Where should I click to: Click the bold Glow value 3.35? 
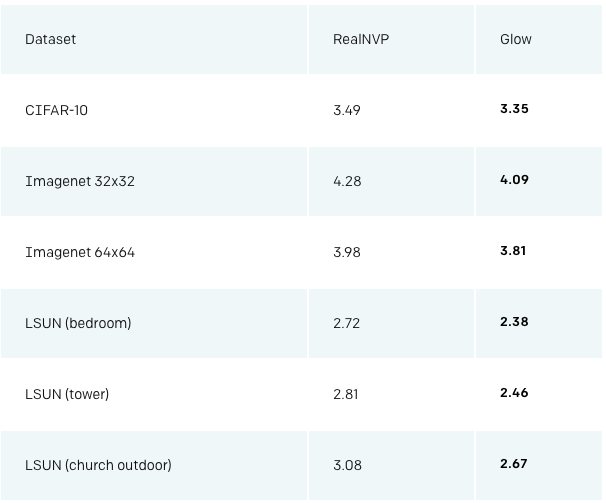(514, 109)
